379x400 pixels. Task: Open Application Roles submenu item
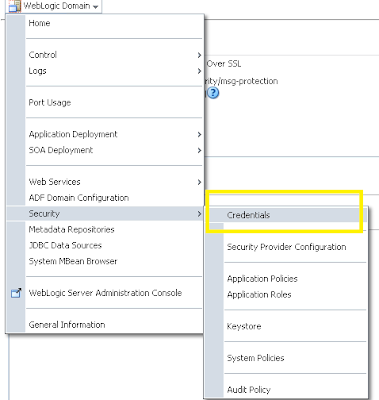tap(259, 295)
